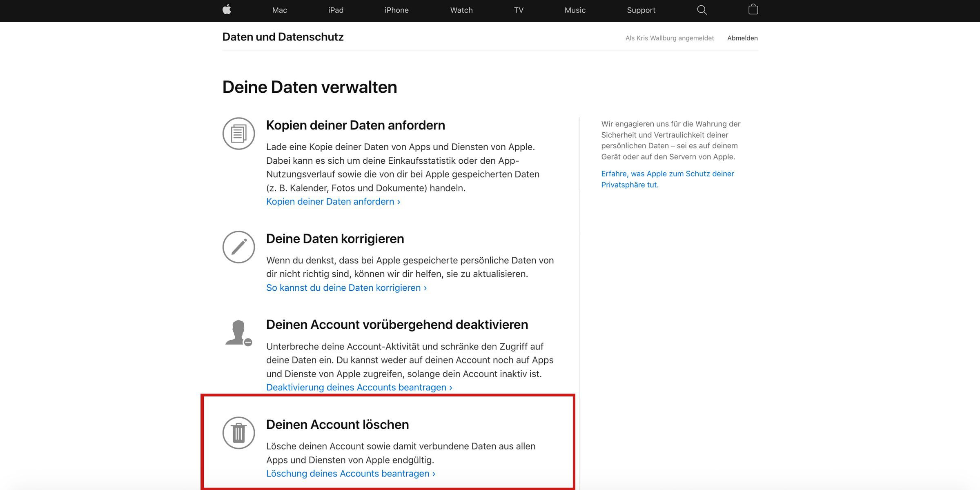Follow 'Löschung deines Accounts beantragen' link
This screenshot has height=490, width=980.
(x=351, y=473)
